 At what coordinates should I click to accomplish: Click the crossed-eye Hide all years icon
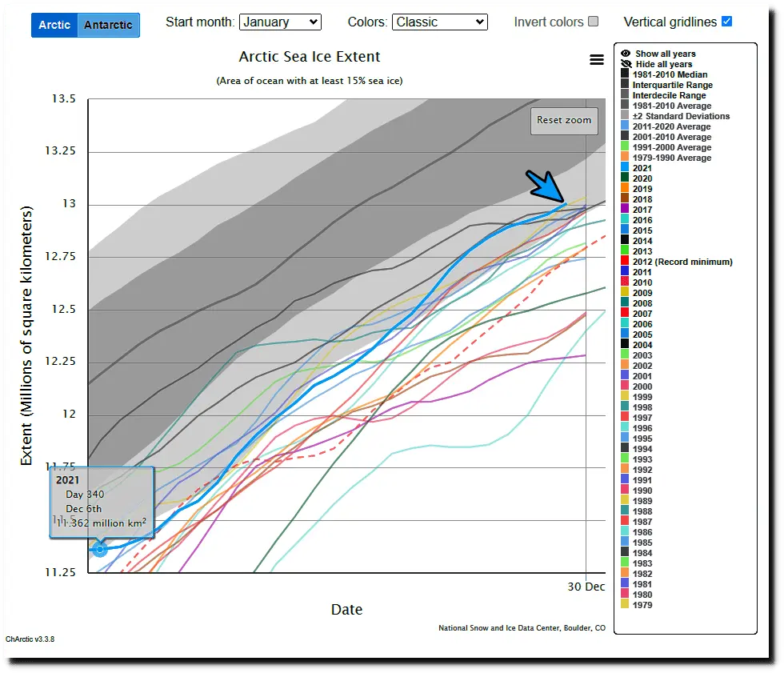tap(626, 64)
